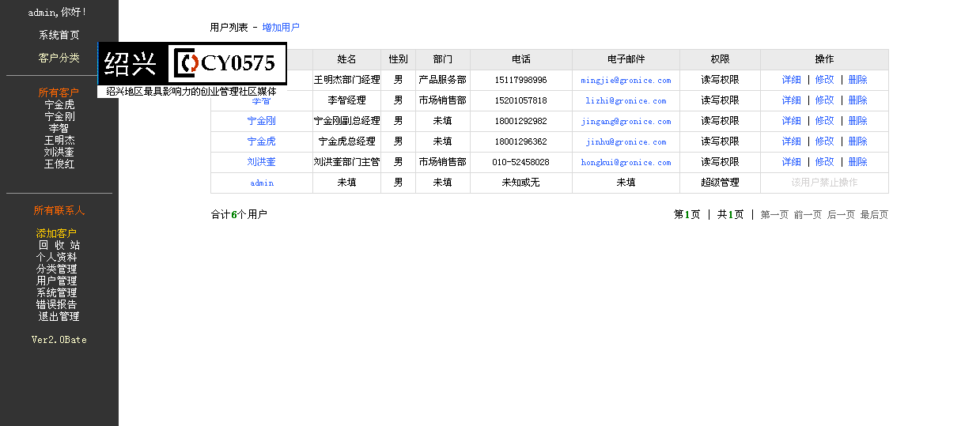
Task: Open 系统首页 in the sidebar
Action: click(59, 36)
